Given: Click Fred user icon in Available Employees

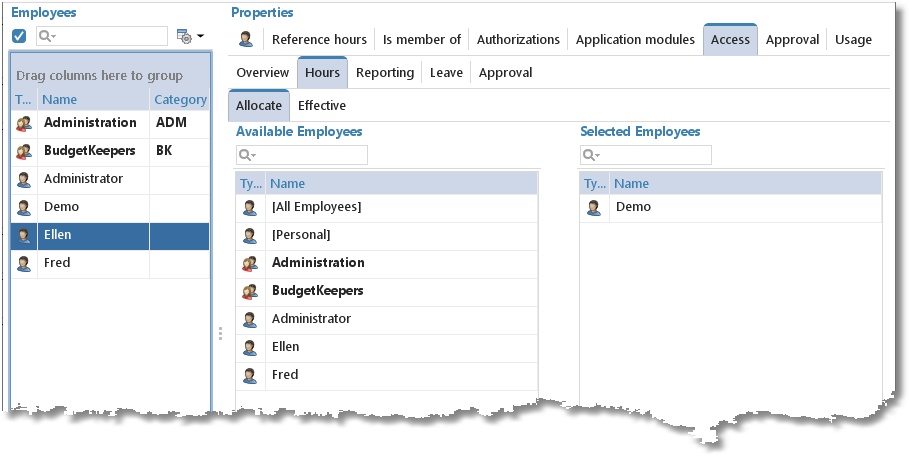Looking at the screenshot, I should pos(250,376).
